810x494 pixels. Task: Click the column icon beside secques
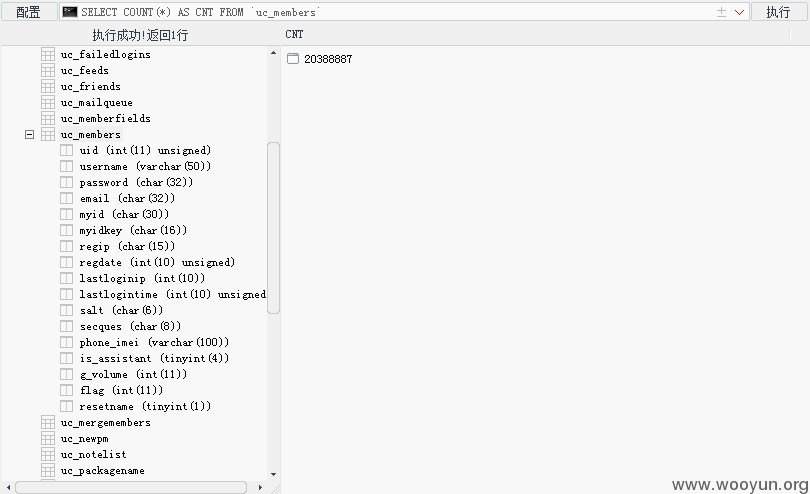pos(66,327)
